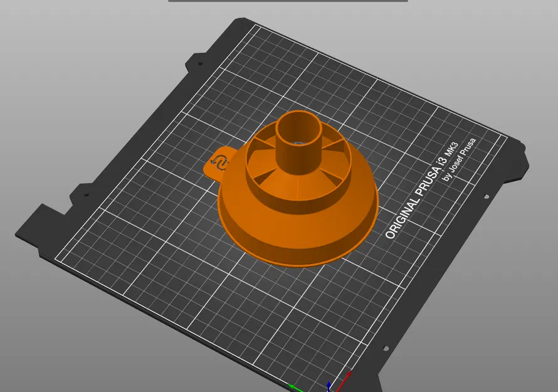This screenshot has height=392, width=558.
Task: Click the Prusa logo embossed on the tab
Action: click(x=221, y=162)
